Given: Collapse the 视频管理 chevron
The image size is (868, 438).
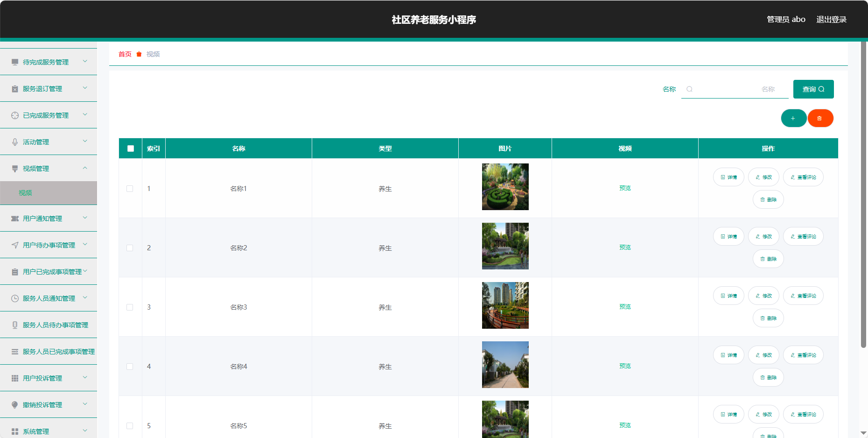Looking at the screenshot, I should pyautogui.click(x=85, y=168).
